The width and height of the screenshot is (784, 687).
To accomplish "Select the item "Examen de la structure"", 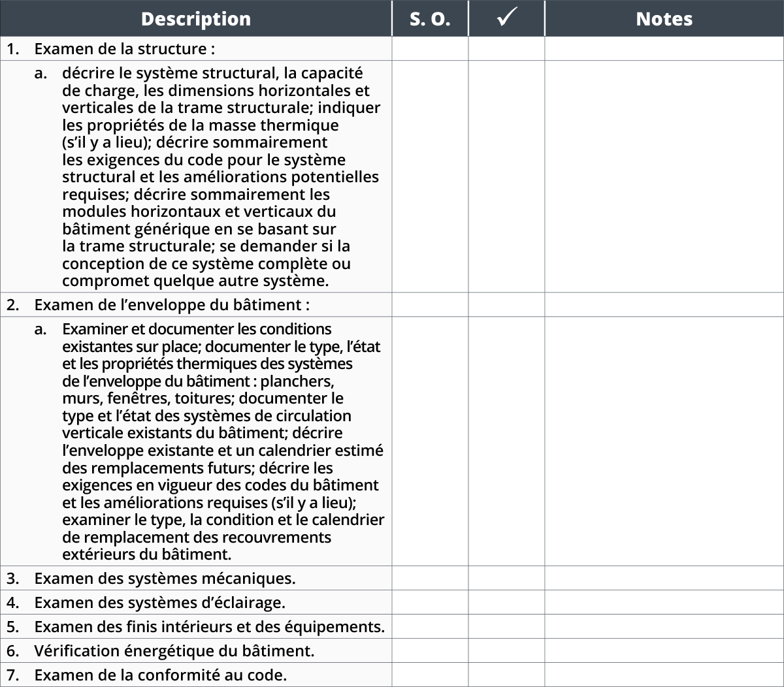I will (x=124, y=49).
